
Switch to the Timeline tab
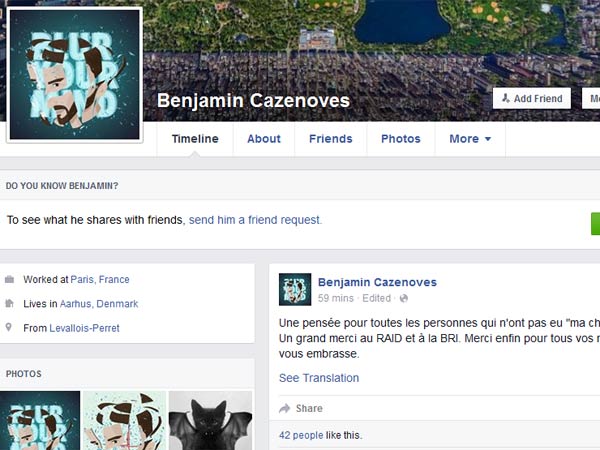pyautogui.click(x=195, y=139)
